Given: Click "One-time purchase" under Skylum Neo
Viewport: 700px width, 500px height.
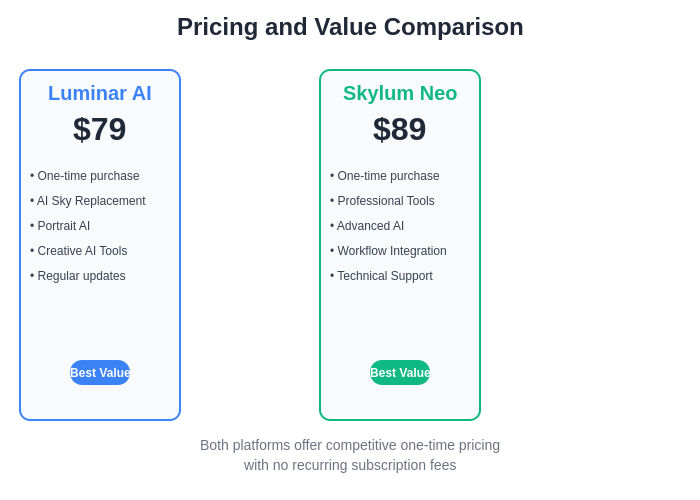Looking at the screenshot, I should click(x=385, y=176).
